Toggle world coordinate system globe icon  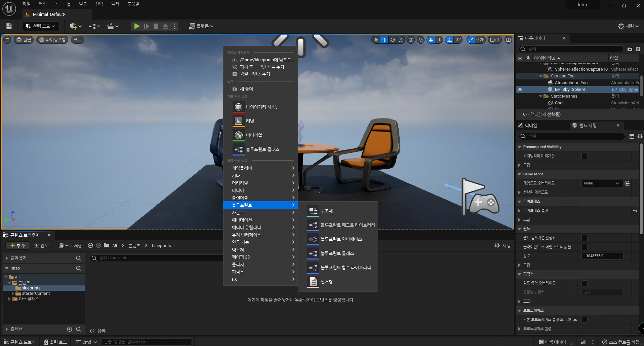point(411,40)
